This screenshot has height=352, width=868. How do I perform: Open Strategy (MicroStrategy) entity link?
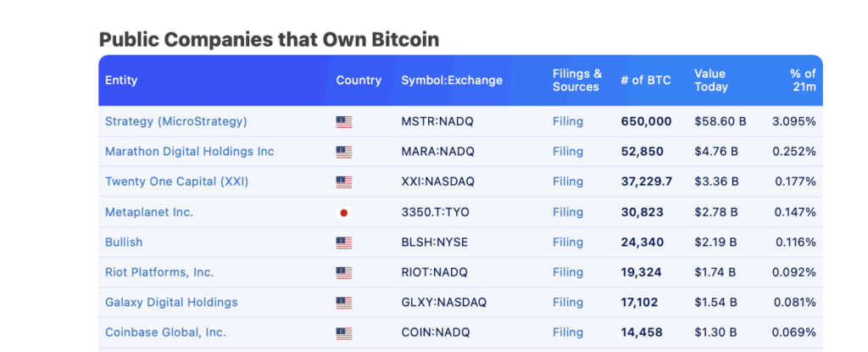[x=176, y=121]
